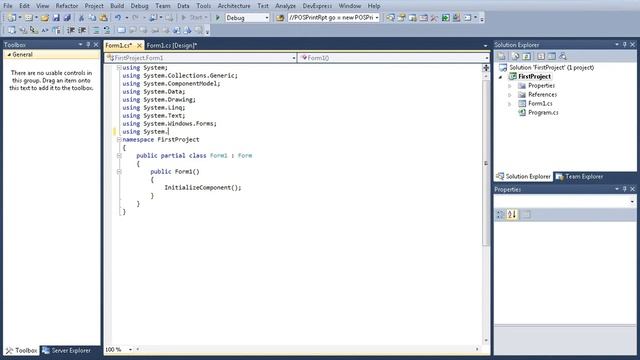640x360 pixels.
Task: Open Property Pages icon in the Properties panel
Action: [527, 214]
